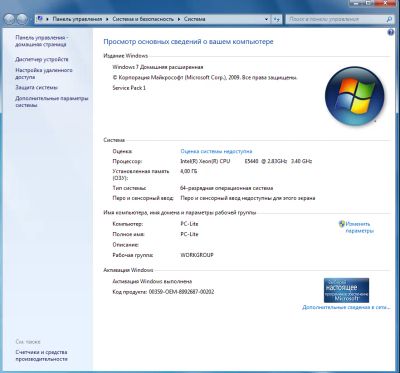Click the Forward navigation arrow button
Screen dimensions: 400x373
tap(22, 19)
